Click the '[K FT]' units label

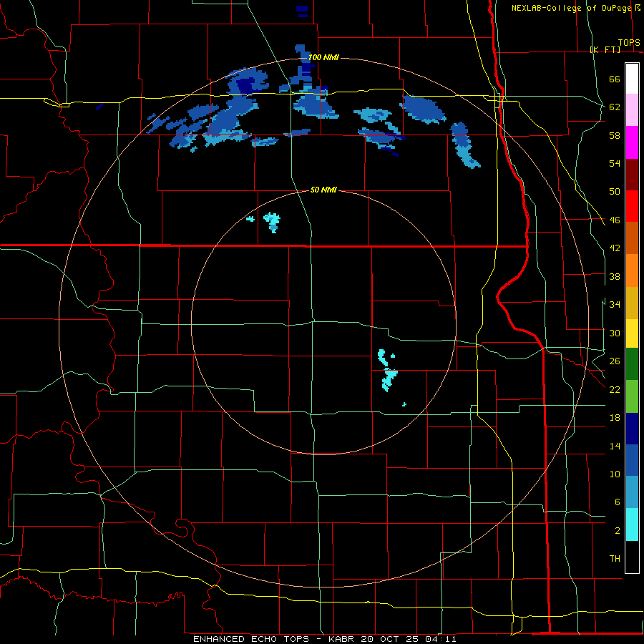coord(605,49)
